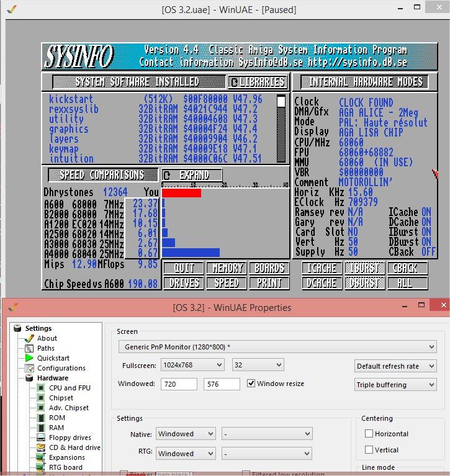This screenshot has height=476, width=450.
Task: Select the green Quickstart arrow icon
Action: (x=27, y=358)
